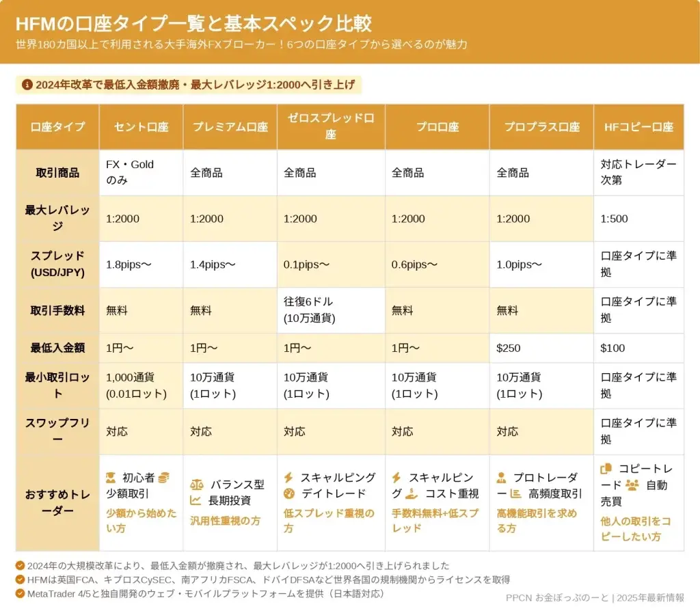Click the check mark icon beside HFM license note
700x613 pixels.
pyautogui.click(x=21, y=580)
